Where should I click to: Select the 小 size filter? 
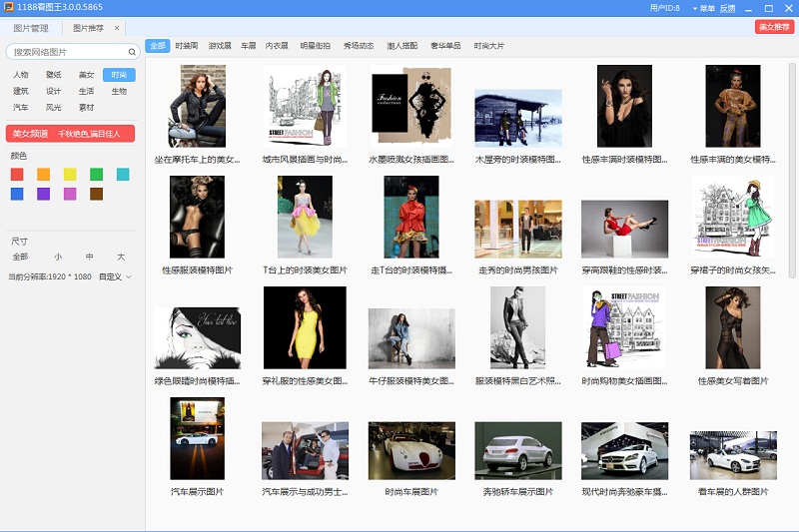[58, 257]
